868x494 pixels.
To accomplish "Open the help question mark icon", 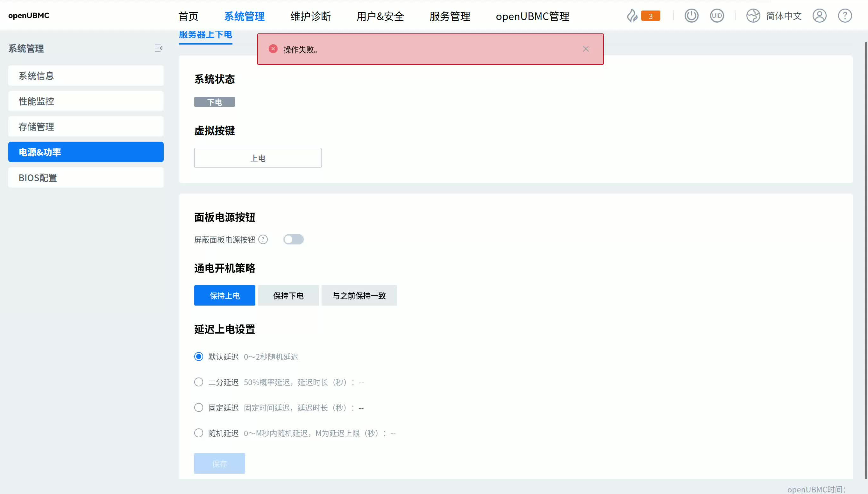I will coord(844,16).
